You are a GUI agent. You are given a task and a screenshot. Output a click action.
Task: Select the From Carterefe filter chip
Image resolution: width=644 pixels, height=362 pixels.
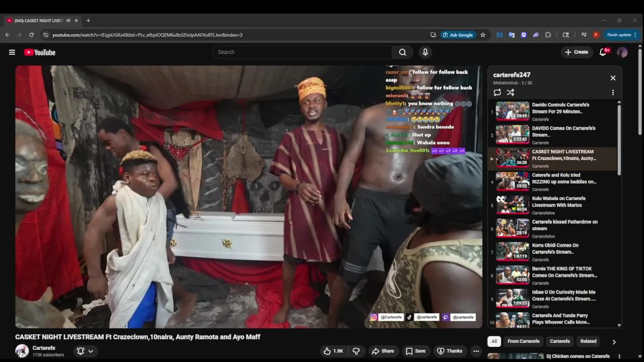523,341
